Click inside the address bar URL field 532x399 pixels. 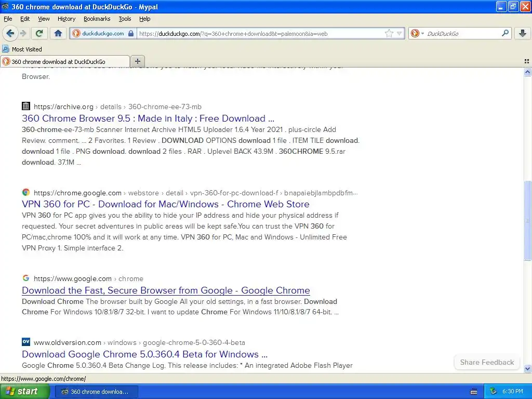pos(261,33)
